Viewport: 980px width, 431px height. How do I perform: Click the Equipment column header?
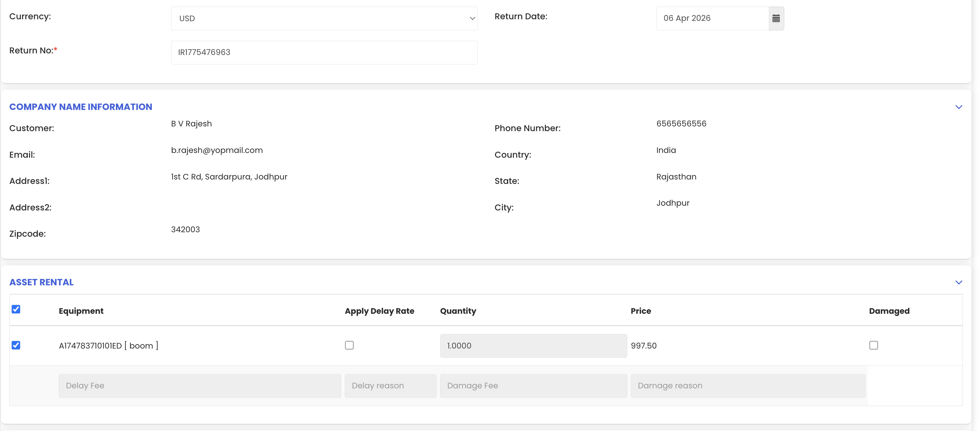tap(81, 311)
